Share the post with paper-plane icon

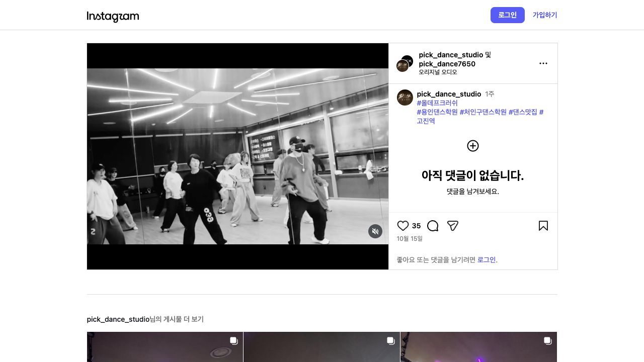point(453,226)
